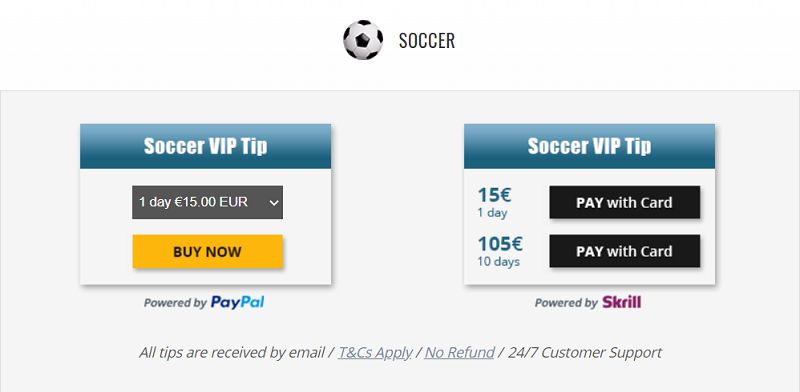Expand the duration selector using its chevron arrow
Viewport: 800px width, 392px height.
pyautogui.click(x=274, y=203)
